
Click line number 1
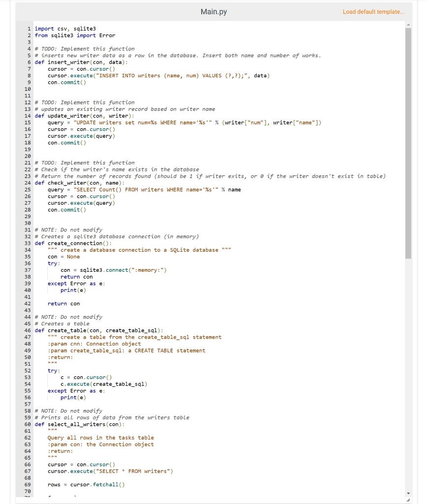29,29
